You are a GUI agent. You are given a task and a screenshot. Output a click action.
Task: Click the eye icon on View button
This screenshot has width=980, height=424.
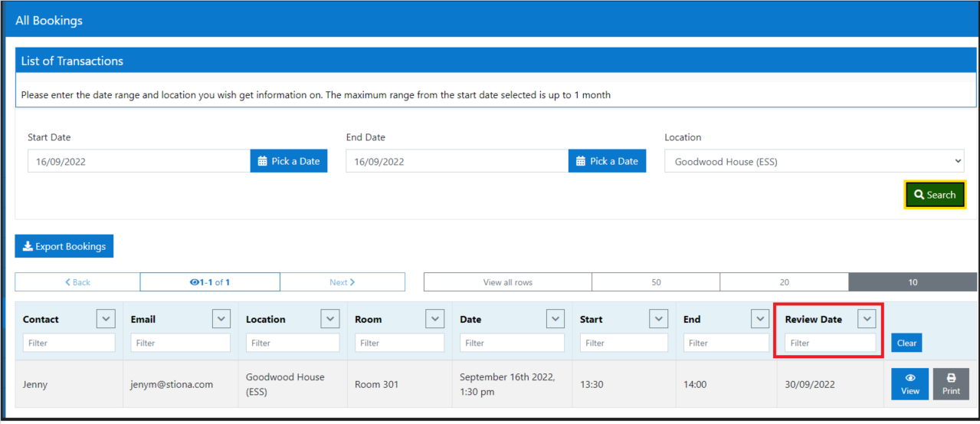[910, 378]
